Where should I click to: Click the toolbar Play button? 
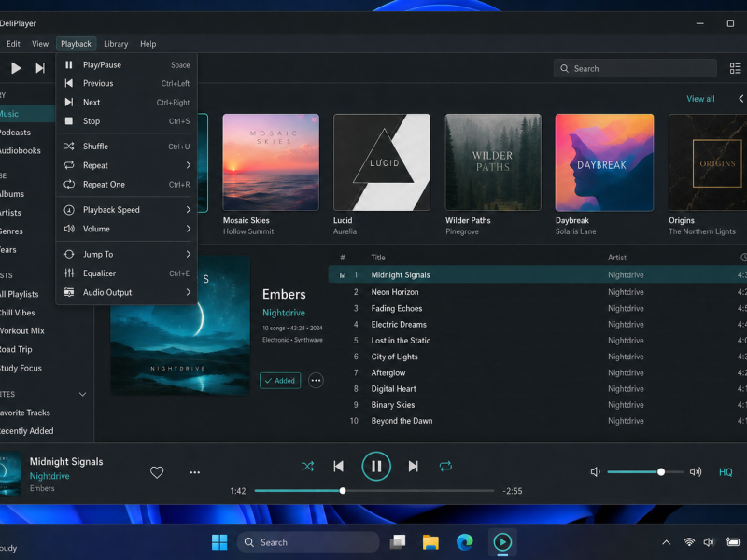coord(16,68)
